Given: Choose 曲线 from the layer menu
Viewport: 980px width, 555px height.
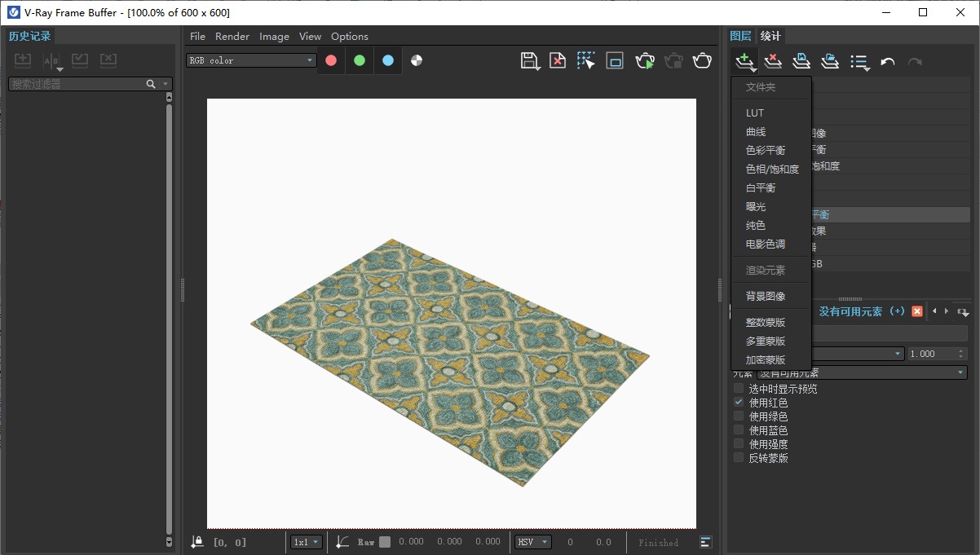Looking at the screenshot, I should 756,132.
